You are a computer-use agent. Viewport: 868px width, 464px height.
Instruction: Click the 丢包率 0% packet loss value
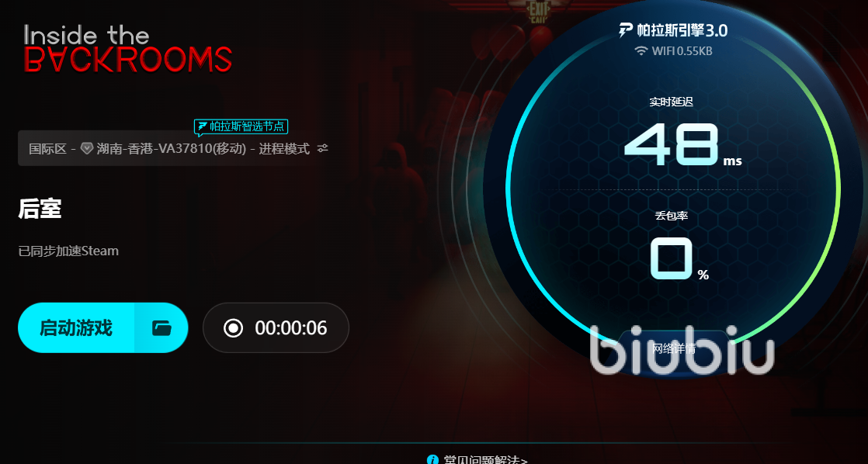(679, 259)
